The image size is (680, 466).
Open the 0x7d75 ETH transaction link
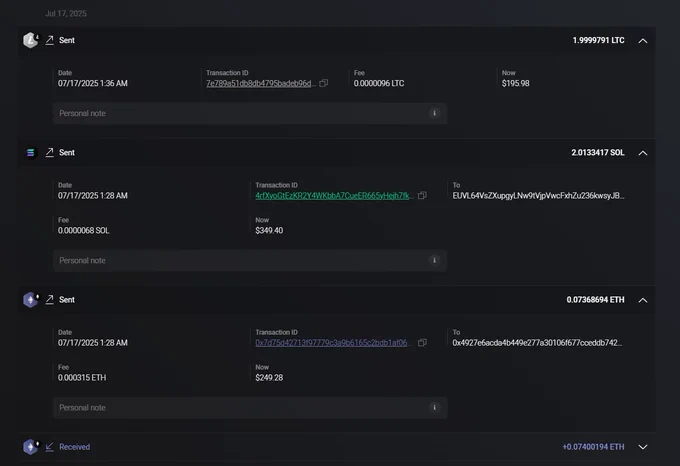click(x=333, y=342)
